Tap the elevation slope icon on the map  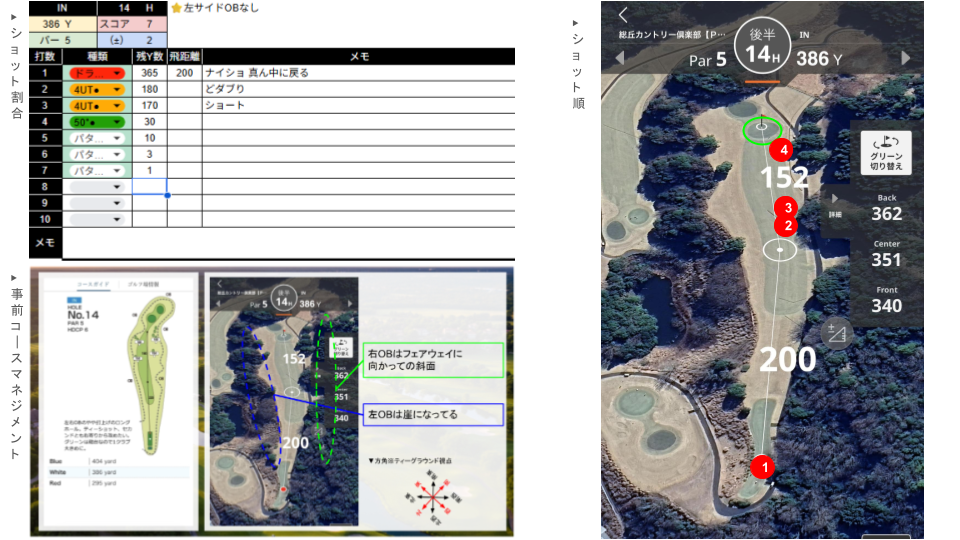[836, 333]
